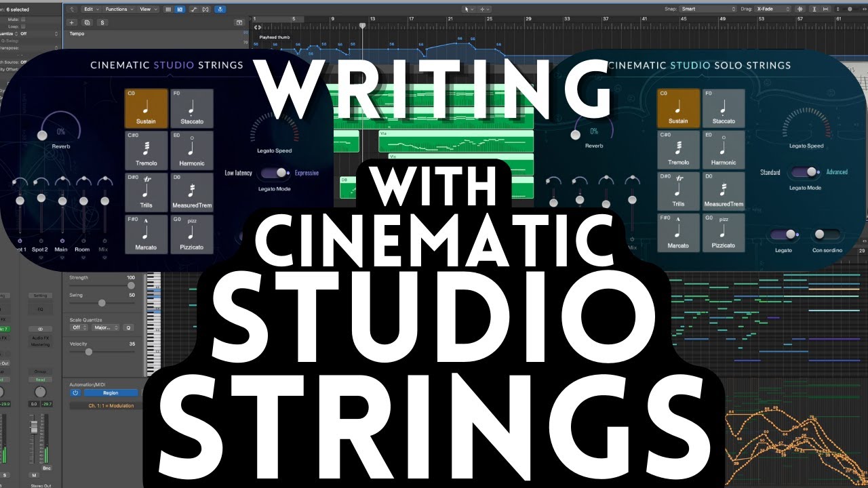The height and width of the screenshot is (488, 868).
Task: Select Harmonic articulation in Cinematic Studio Strings
Action: (192, 150)
